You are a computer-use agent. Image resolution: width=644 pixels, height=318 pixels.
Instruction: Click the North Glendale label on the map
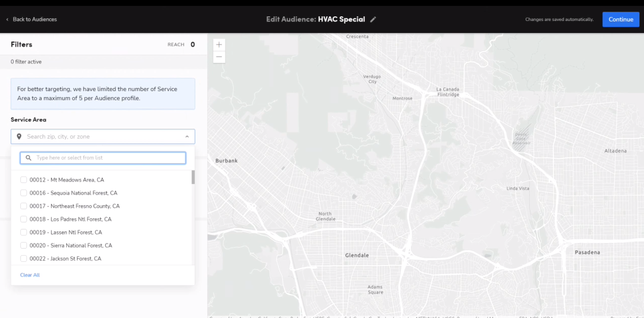tap(325, 216)
